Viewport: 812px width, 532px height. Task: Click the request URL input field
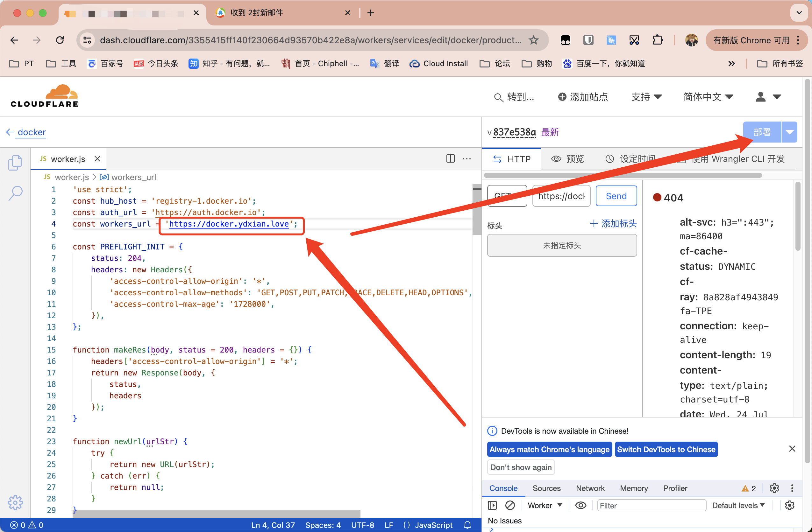561,196
